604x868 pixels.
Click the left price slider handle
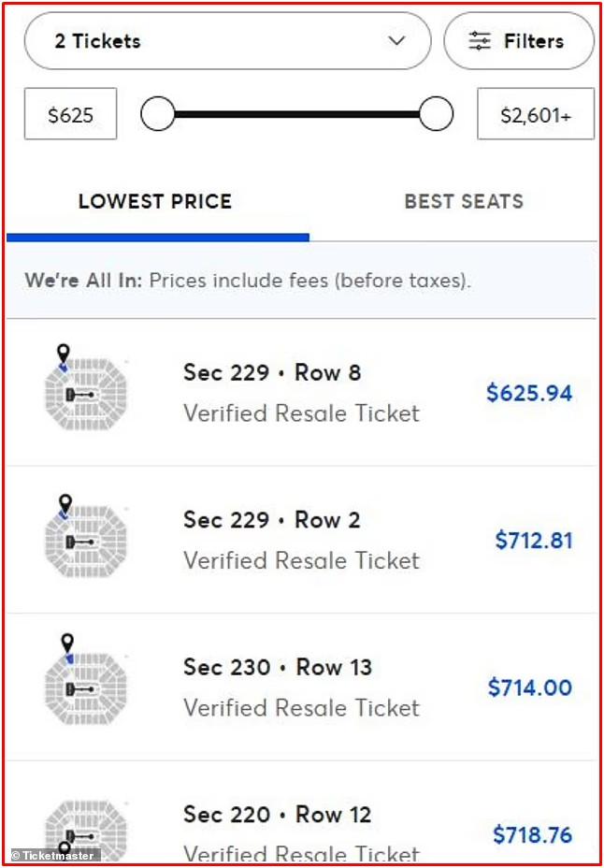pos(158,114)
